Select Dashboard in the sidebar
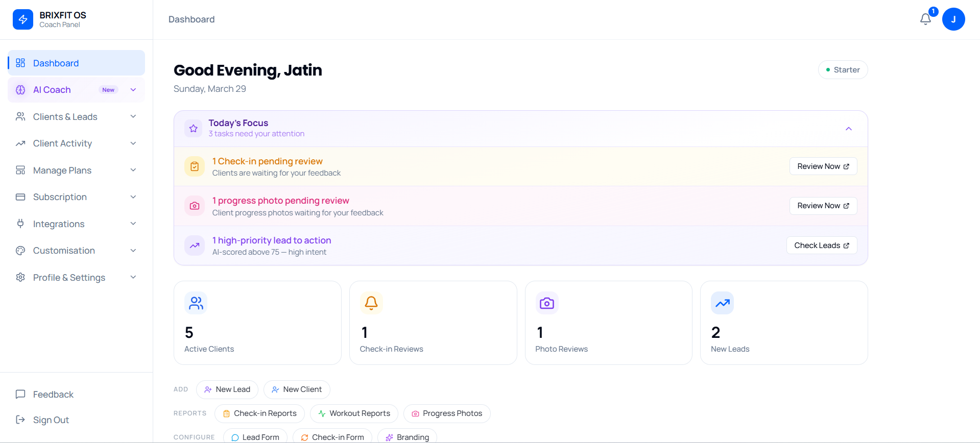 (77, 63)
